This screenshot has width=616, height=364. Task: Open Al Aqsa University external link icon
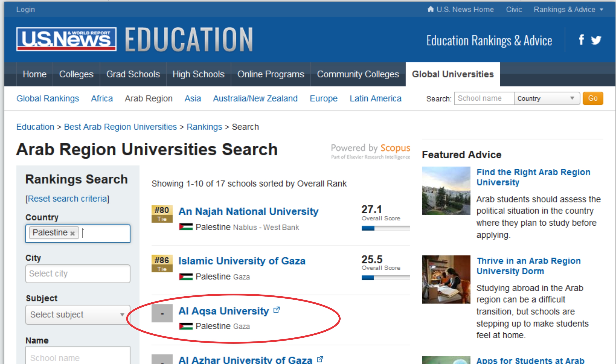pos(277,310)
